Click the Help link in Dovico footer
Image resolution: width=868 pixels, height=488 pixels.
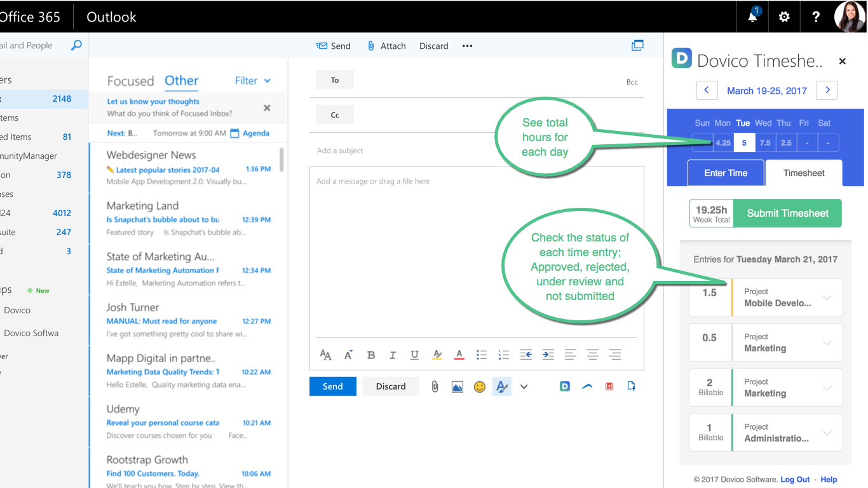point(829,480)
